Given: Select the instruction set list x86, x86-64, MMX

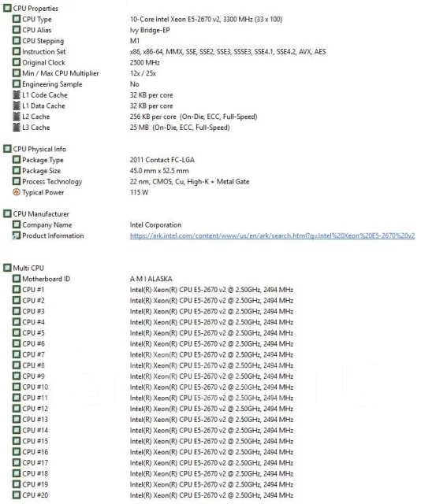Looking at the screenshot, I should (x=228, y=52).
